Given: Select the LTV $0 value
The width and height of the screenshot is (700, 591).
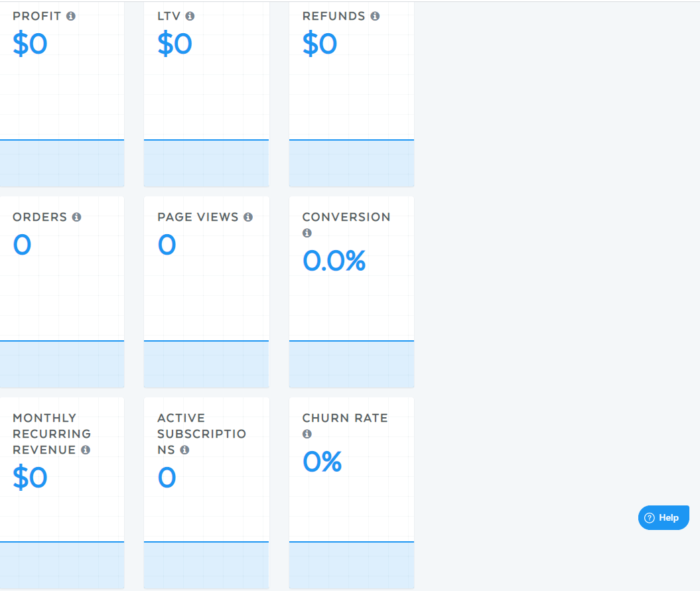Looking at the screenshot, I should (175, 44).
